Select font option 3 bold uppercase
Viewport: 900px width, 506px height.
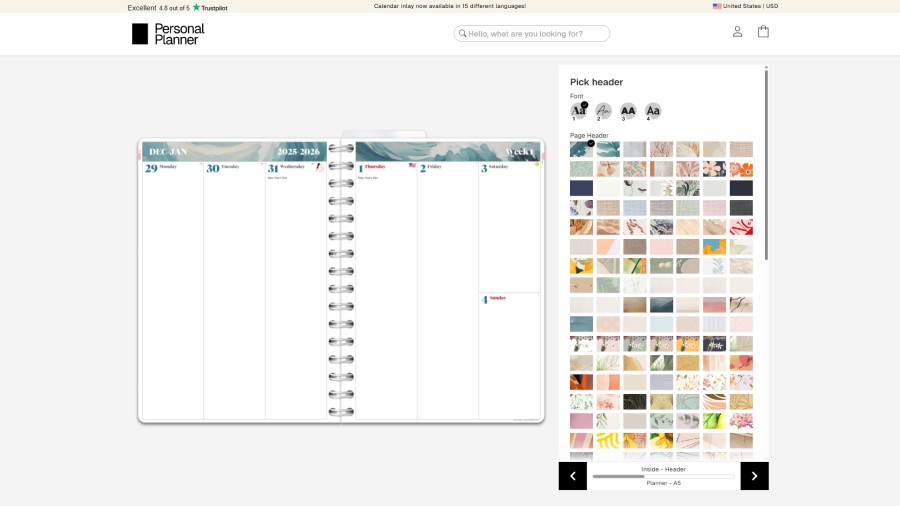tap(628, 111)
